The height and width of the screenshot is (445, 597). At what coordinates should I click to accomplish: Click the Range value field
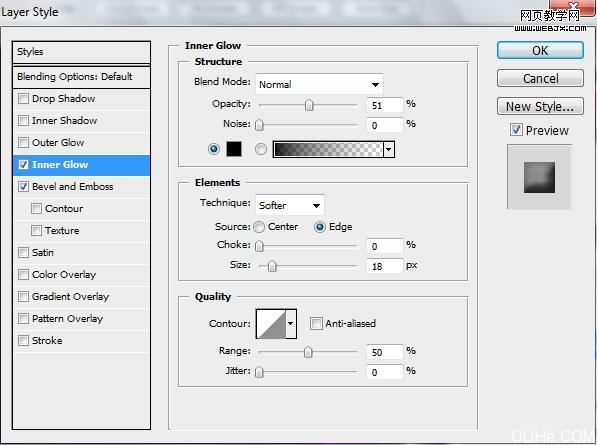point(385,352)
